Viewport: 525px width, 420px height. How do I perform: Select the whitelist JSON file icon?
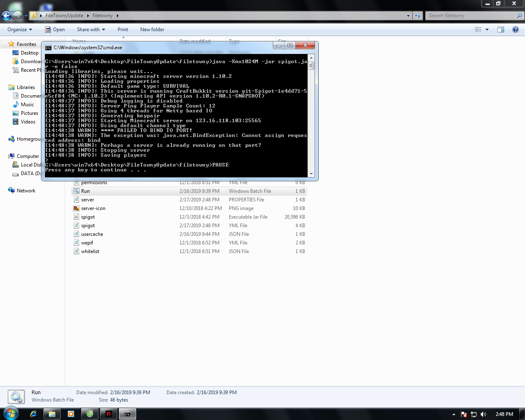76,251
